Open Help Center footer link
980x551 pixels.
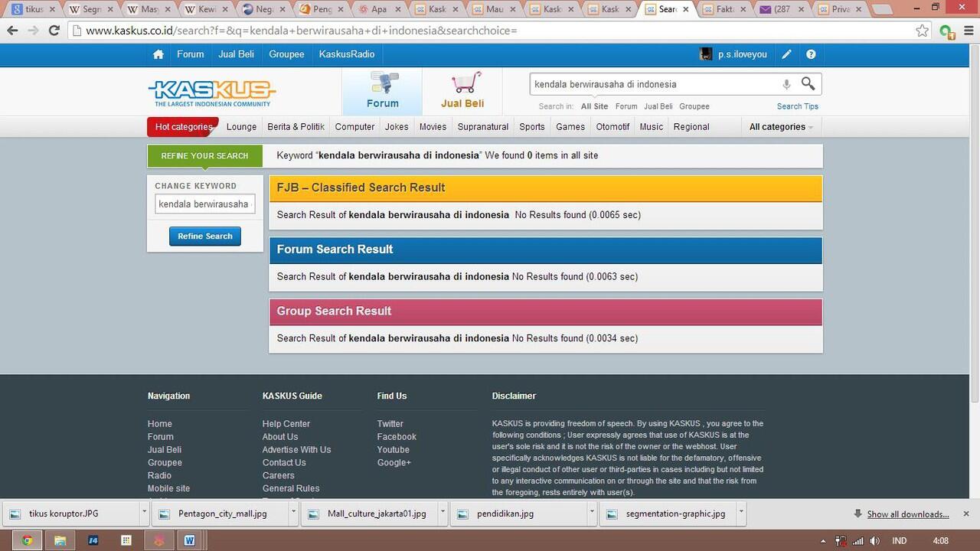[286, 424]
